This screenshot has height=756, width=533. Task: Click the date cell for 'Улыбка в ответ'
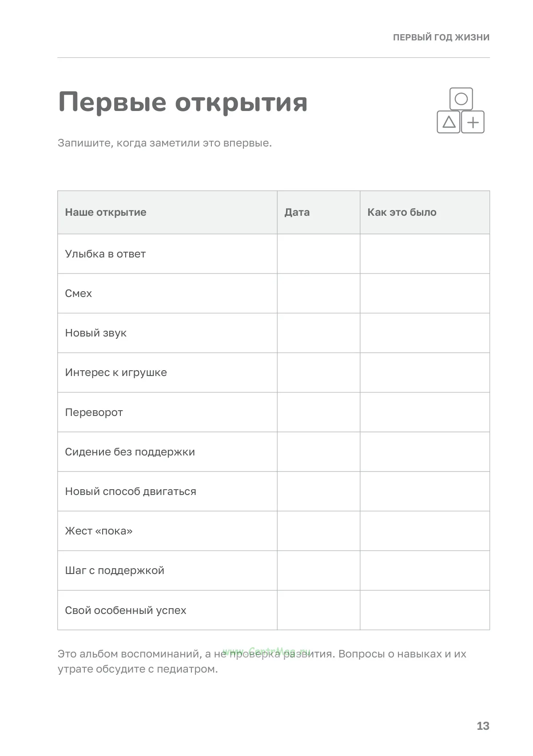[x=318, y=254]
